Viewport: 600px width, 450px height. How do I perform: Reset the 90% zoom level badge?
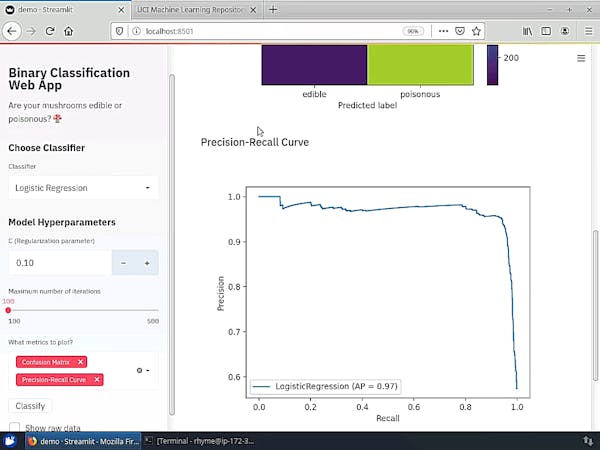pos(413,31)
